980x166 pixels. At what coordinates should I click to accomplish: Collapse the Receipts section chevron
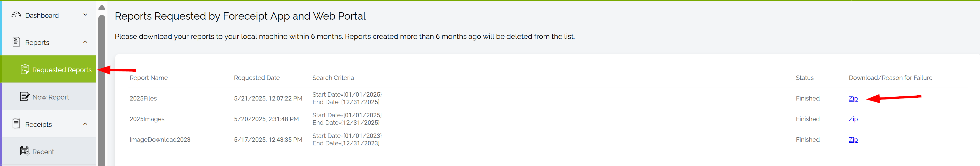(x=85, y=124)
